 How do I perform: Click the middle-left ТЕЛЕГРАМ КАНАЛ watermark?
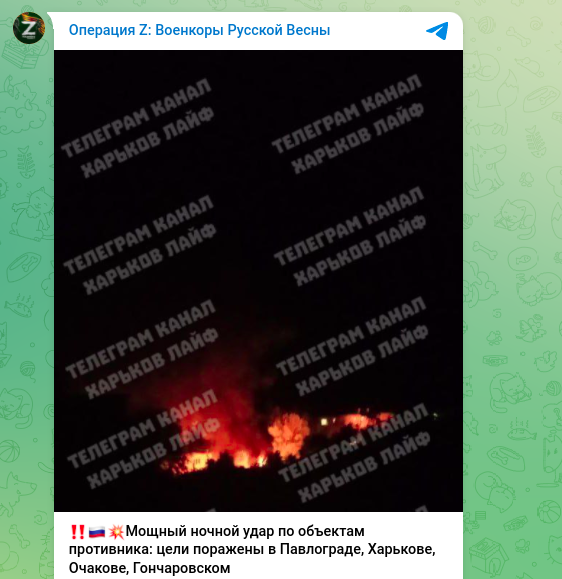coord(138,234)
